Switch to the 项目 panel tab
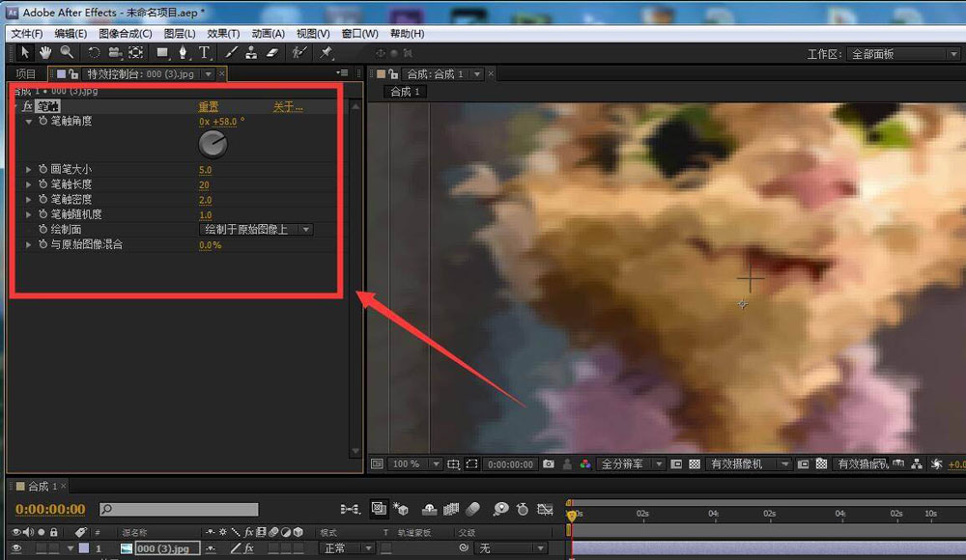 coord(26,73)
